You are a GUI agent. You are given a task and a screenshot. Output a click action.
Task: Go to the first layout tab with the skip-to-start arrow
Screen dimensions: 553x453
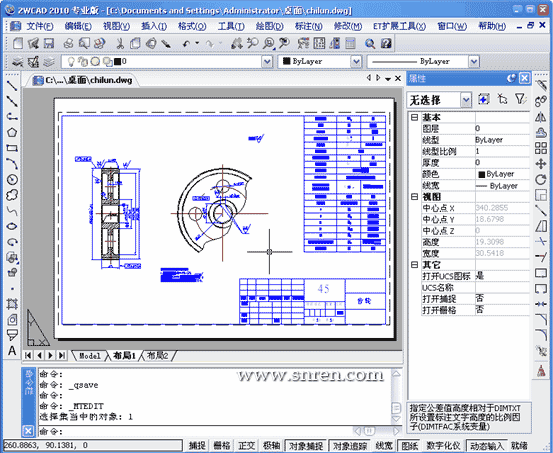click(x=28, y=355)
